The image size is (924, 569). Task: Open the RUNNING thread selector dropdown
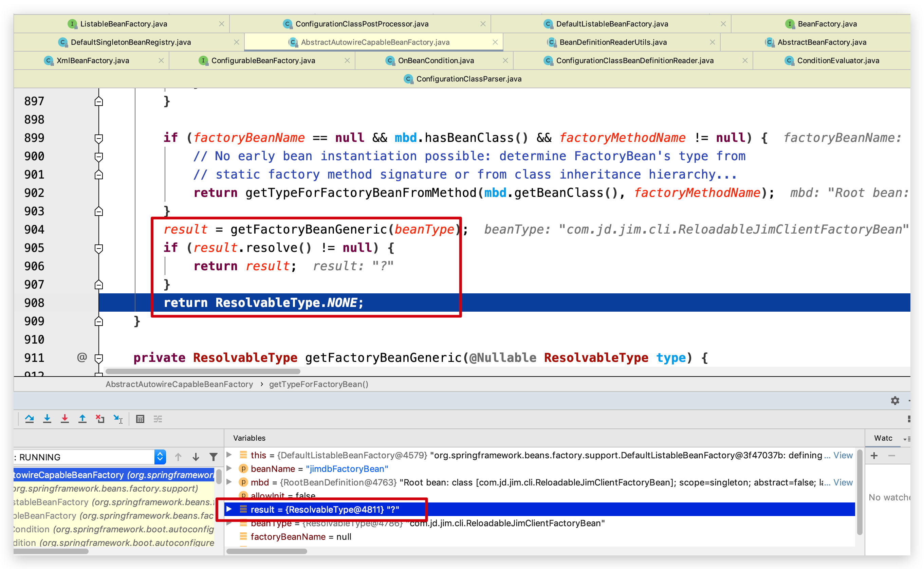[160, 457]
